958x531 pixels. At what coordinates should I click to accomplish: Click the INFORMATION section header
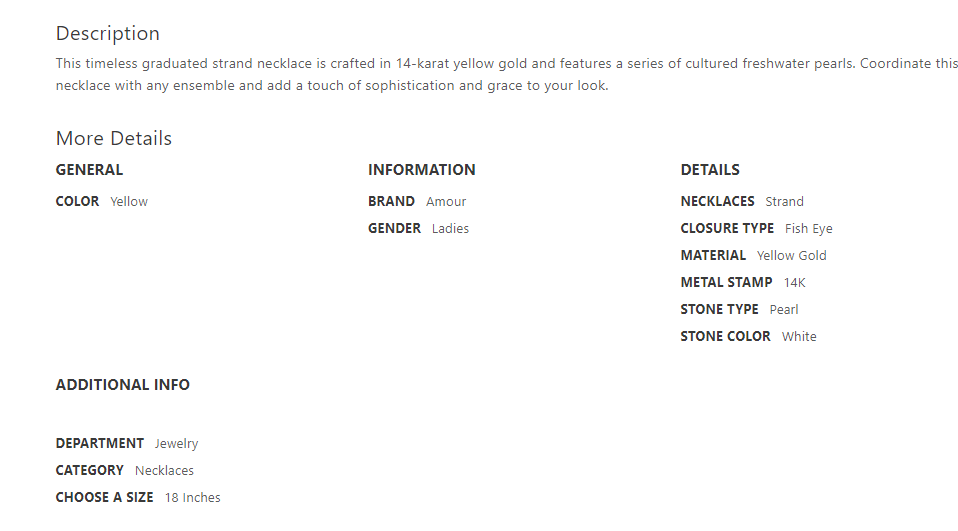pos(421,170)
